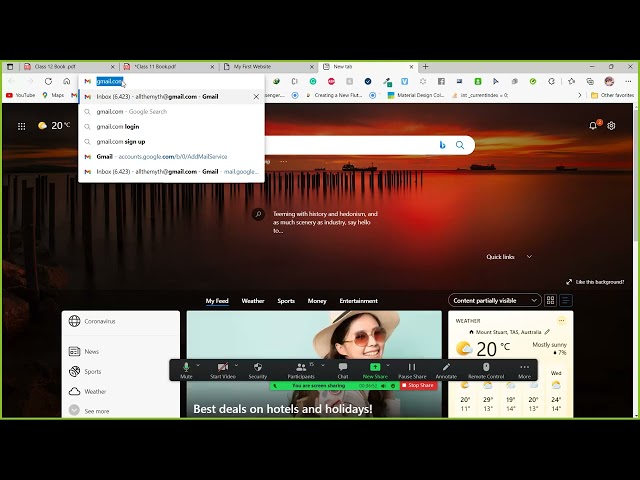
Task: Select Gmail accounts.google.com suggestion
Action: [x=171, y=157]
